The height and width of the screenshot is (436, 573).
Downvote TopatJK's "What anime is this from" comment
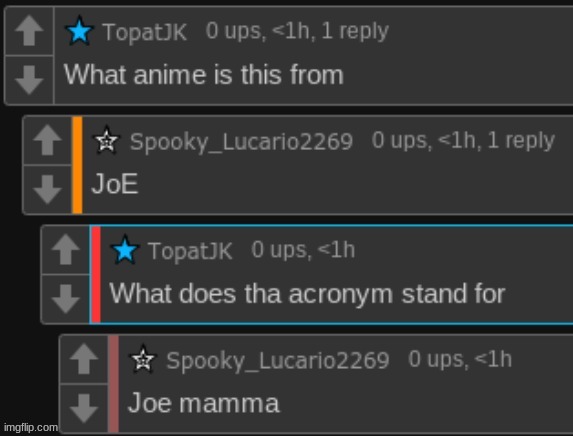pos(29,80)
